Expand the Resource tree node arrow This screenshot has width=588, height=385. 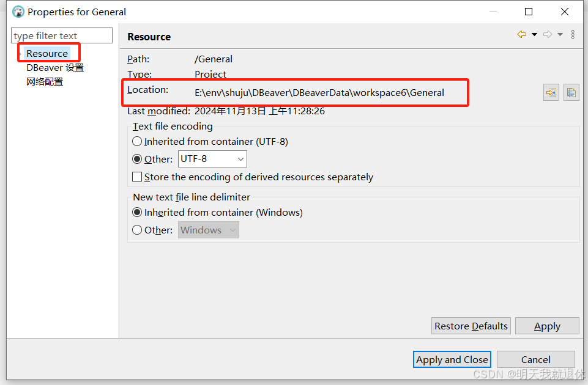point(20,54)
